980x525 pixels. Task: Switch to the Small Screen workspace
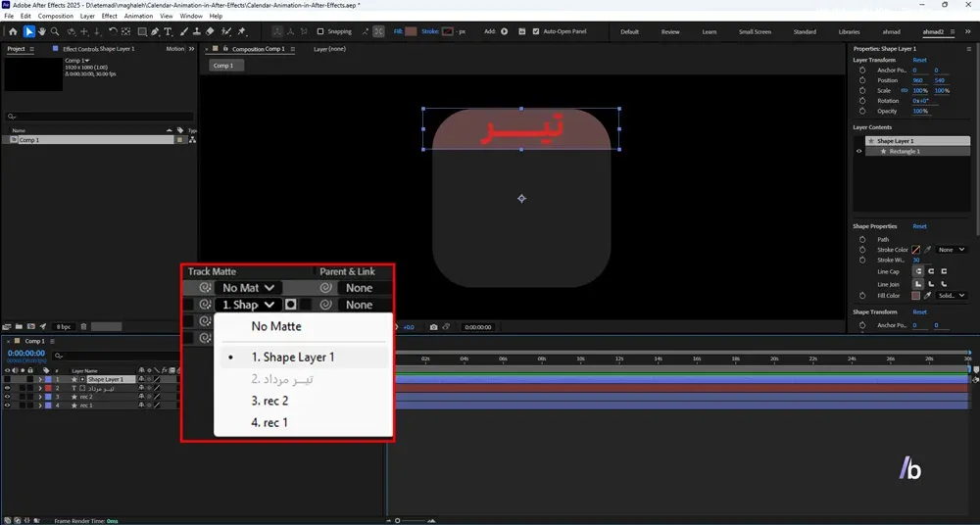pyautogui.click(x=755, y=32)
